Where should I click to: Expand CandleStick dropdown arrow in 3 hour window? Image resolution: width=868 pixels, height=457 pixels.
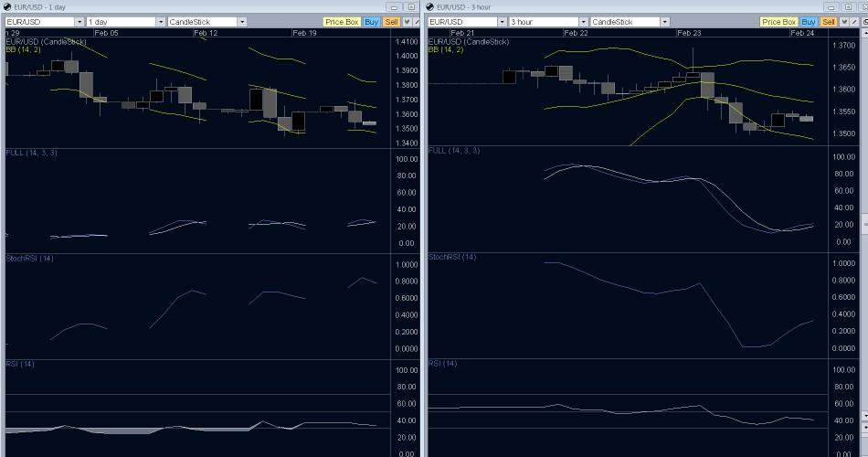click(x=665, y=22)
